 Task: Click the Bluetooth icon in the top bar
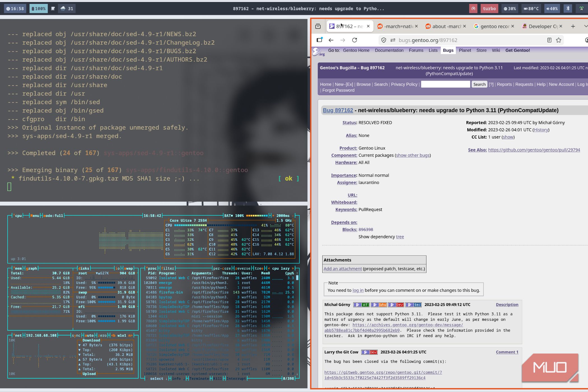click(x=568, y=9)
